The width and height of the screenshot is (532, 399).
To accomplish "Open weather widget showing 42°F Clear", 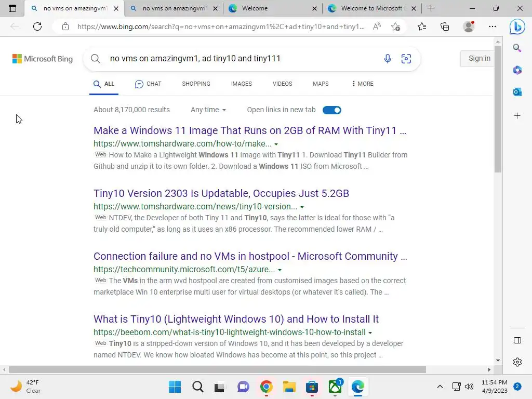I will coord(25,387).
